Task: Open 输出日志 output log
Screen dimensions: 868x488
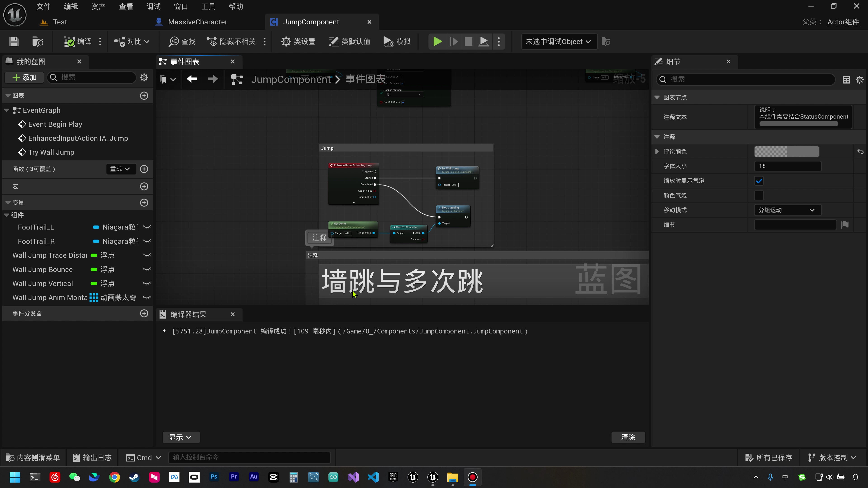Action: point(92,458)
